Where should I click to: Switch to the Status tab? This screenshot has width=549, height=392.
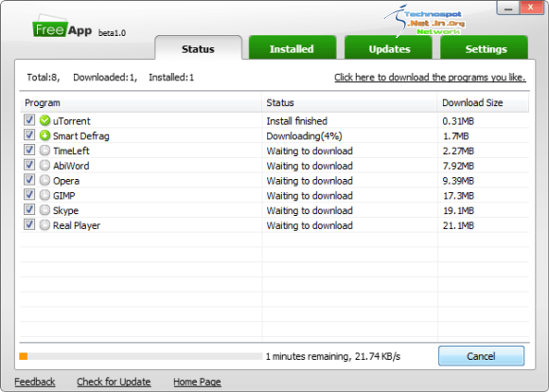pyautogui.click(x=198, y=48)
